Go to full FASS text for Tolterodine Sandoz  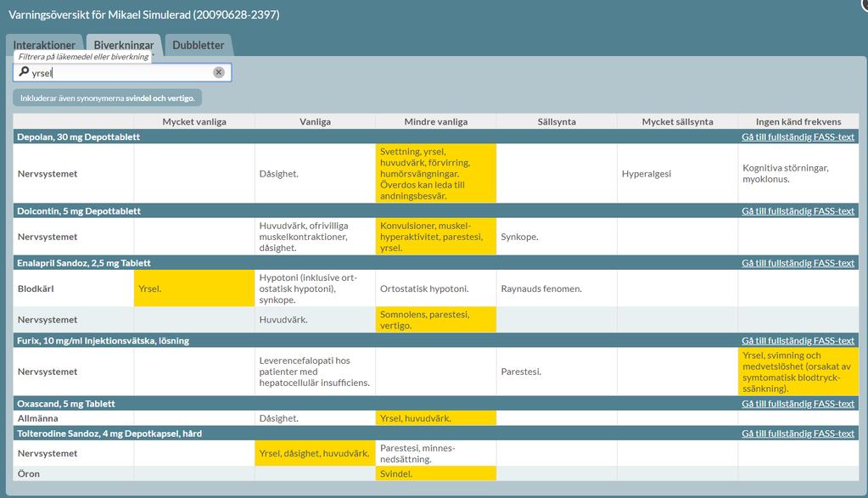point(798,434)
